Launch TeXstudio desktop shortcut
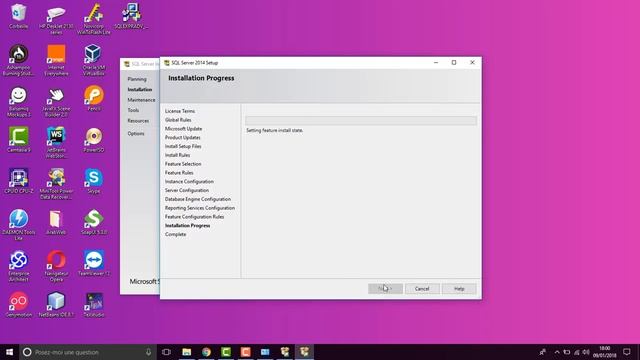This screenshot has width=640, height=360. [x=93, y=304]
